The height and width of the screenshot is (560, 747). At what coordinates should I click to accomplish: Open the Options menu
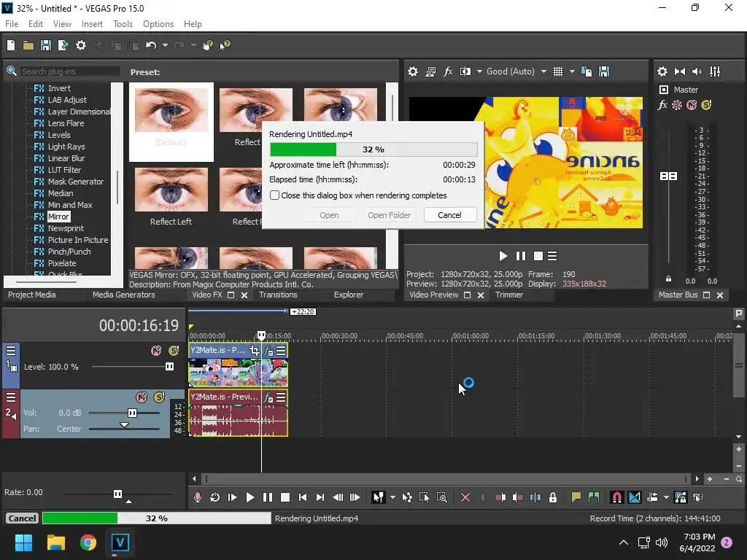pyautogui.click(x=158, y=24)
